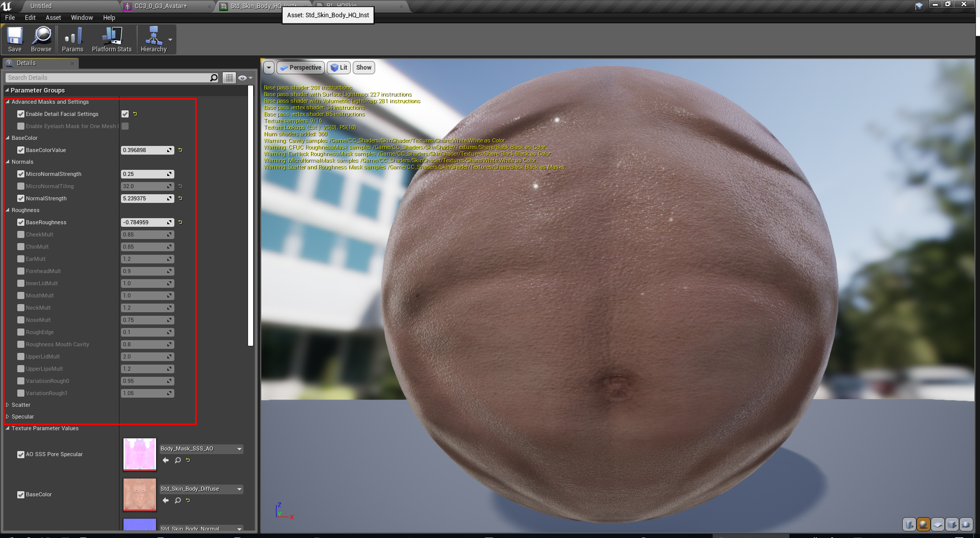Change Lit view mode
The height and width of the screenshot is (538, 980).
[339, 68]
